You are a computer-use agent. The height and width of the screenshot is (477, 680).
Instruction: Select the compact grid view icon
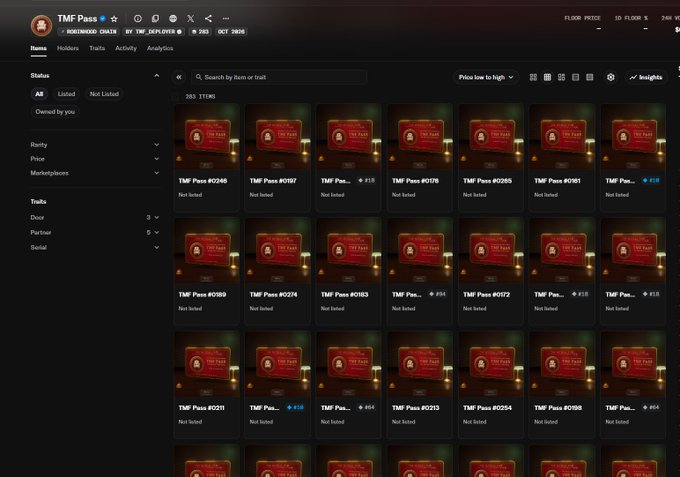[547, 77]
